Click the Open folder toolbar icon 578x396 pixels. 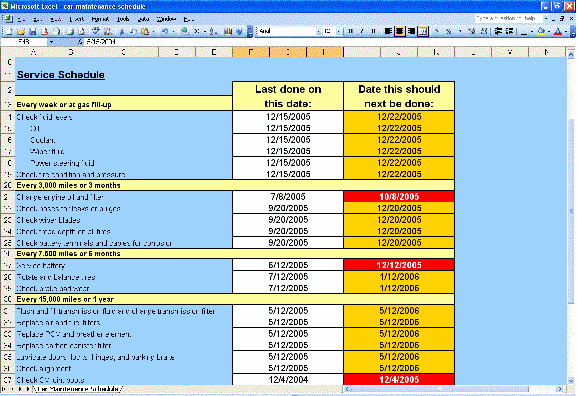click(x=21, y=31)
